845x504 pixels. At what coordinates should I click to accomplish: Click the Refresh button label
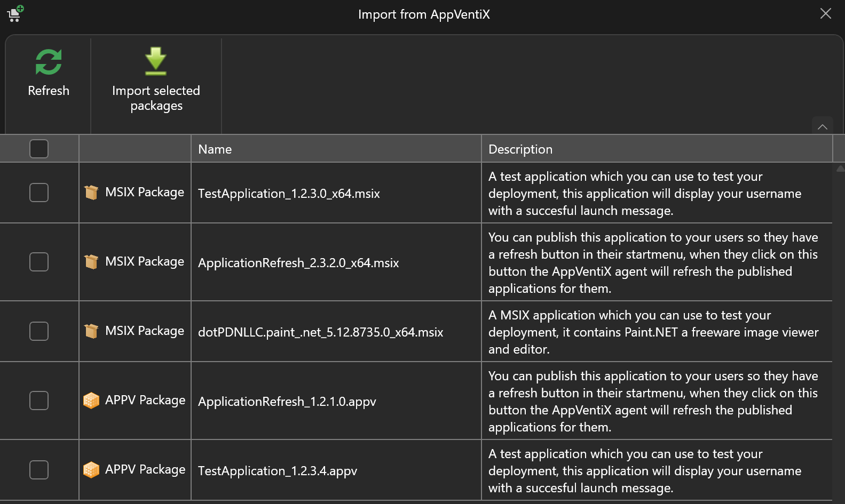[x=49, y=91]
